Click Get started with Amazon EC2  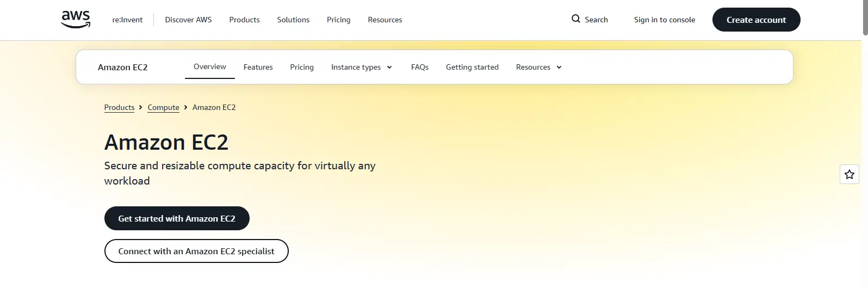[x=177, y=218]
